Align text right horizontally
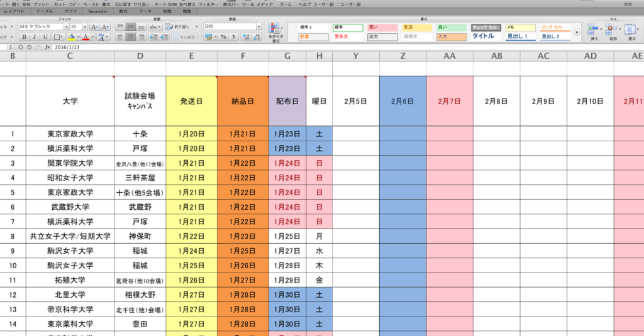 pos(142,37)
